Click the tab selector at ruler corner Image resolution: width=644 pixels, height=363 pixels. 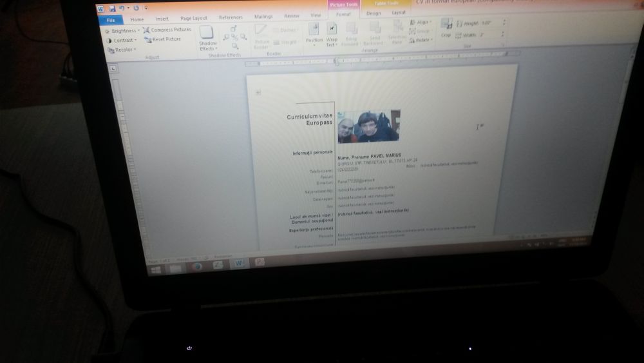pyautogui.click(x=113, y=68)
